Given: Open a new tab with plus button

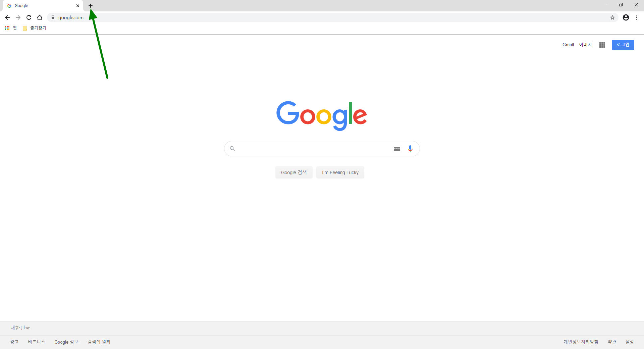Looking at the screenshot, I should (91, 6).
